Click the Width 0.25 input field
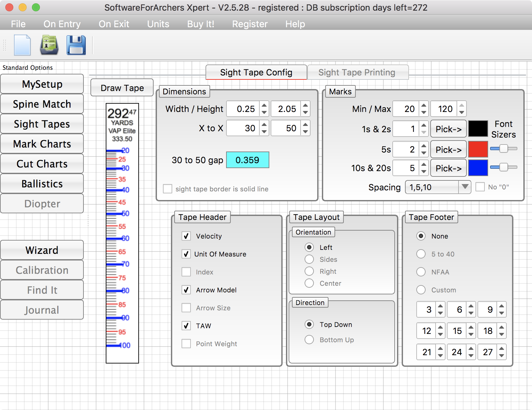 [x=243, y=109]
